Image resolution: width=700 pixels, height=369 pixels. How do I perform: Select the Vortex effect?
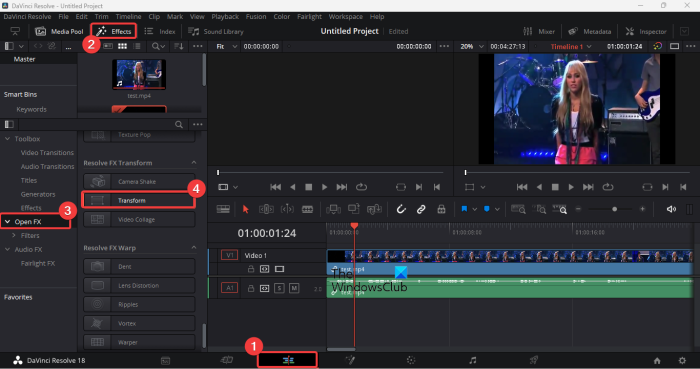click(x=139, y=323)
